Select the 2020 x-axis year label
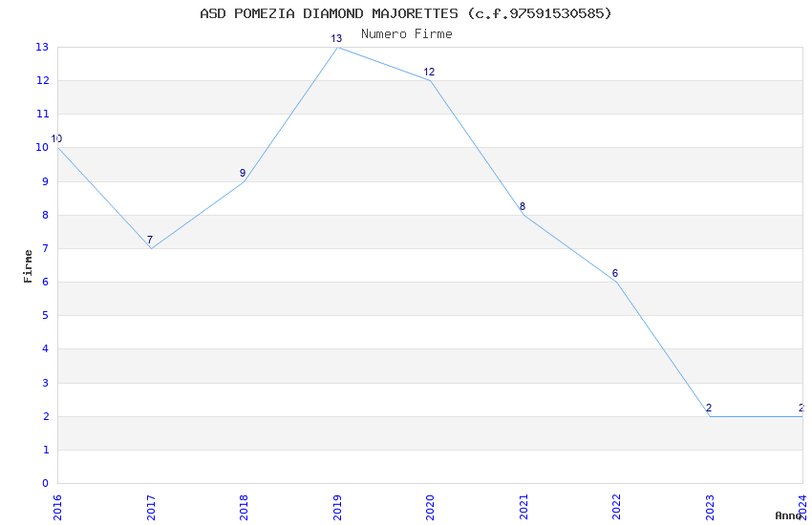The width and height of the screenshot is (812, 525). coord(430,508)
